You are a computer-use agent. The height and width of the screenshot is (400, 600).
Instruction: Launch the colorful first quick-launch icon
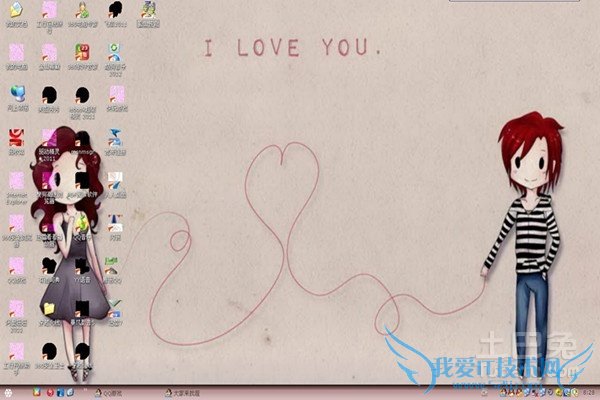coord(36,392)
